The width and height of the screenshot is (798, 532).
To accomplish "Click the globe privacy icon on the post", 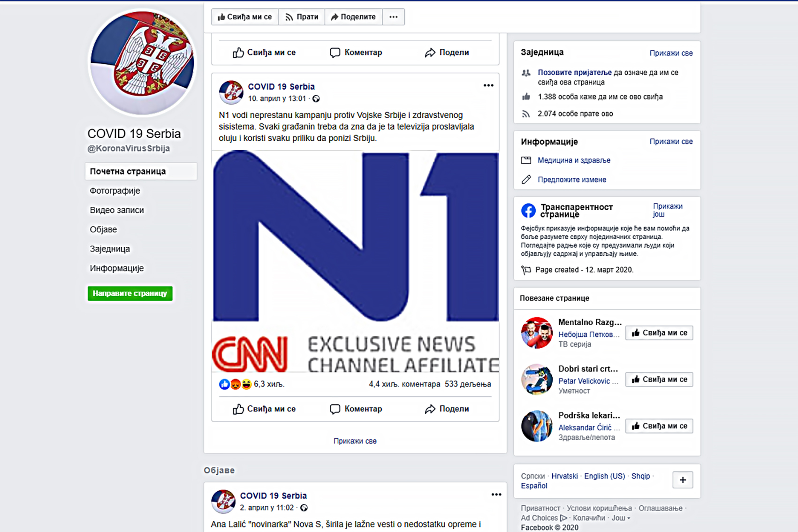I will click(317, 99).
